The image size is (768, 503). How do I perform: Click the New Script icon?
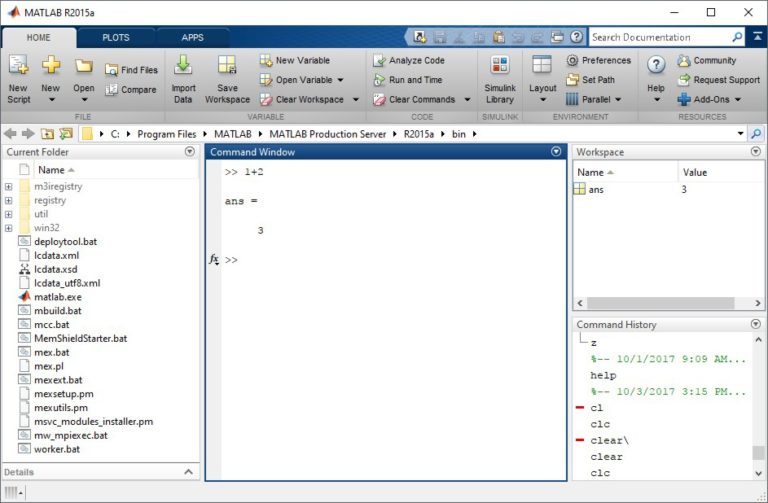pos(18,67)
